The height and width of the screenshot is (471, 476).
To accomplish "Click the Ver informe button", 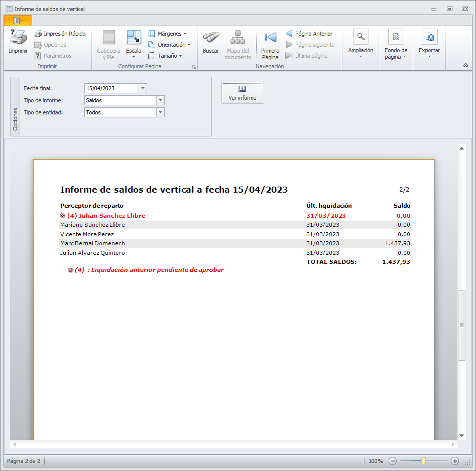I will tap(243, 93).
